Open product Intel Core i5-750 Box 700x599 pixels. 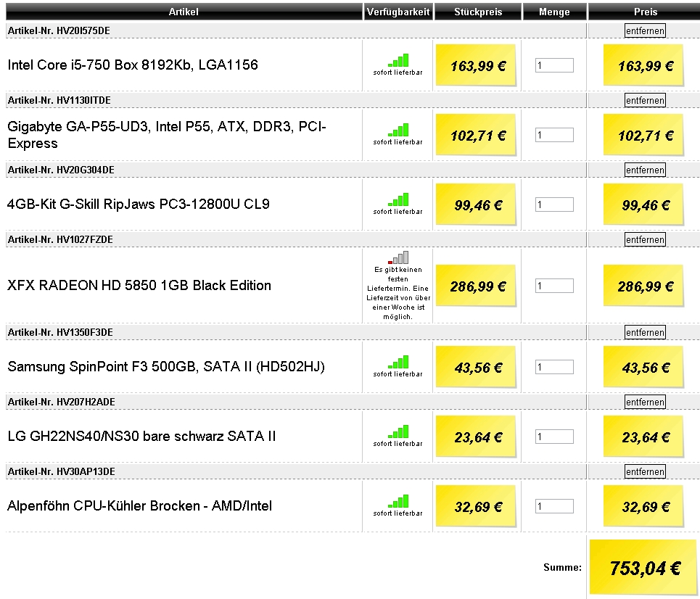(133, 65)
